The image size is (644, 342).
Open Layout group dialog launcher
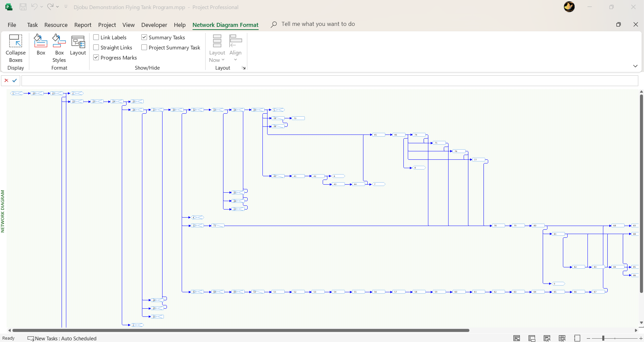(244, 68)
